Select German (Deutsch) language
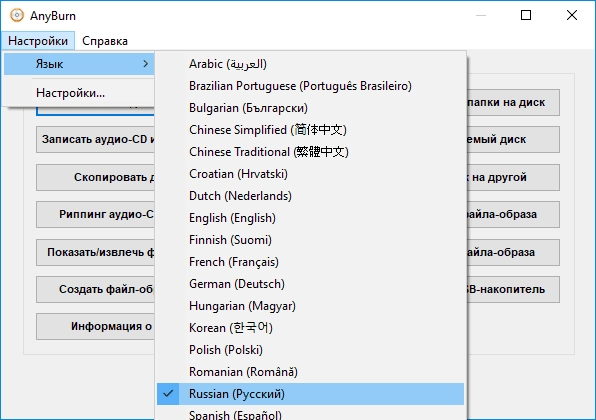 click(310, 284)
